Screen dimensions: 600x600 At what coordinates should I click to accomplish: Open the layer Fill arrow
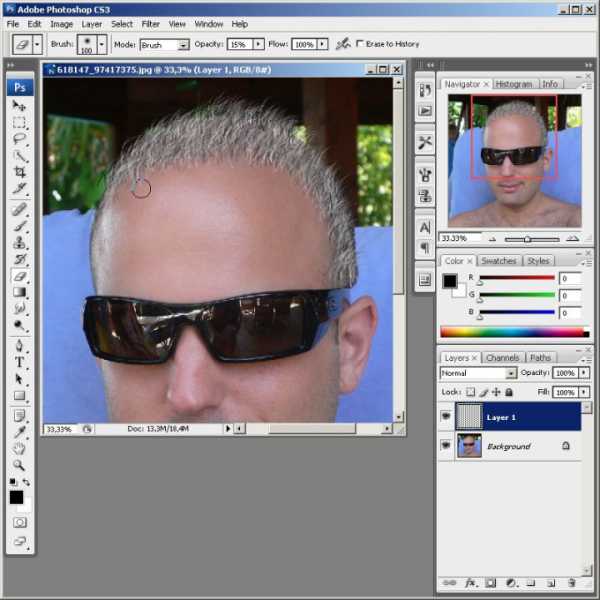tap(584, 392)
